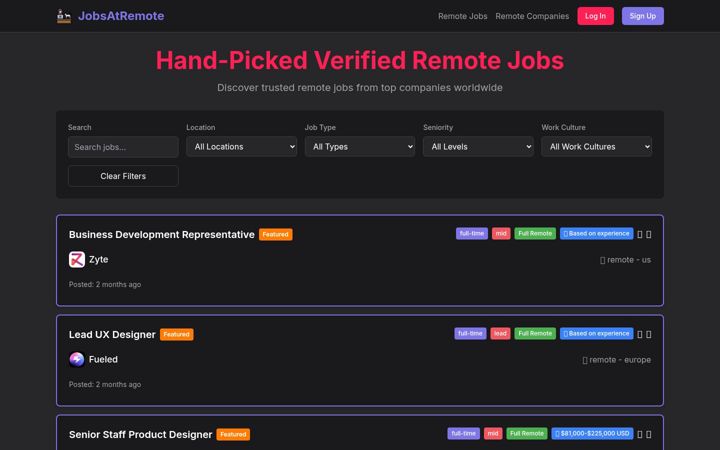Click Posted: 2 months ago on Fueled card
Image resolution: width=720 pixels, height=450 pixels.
tap(105, 384)
